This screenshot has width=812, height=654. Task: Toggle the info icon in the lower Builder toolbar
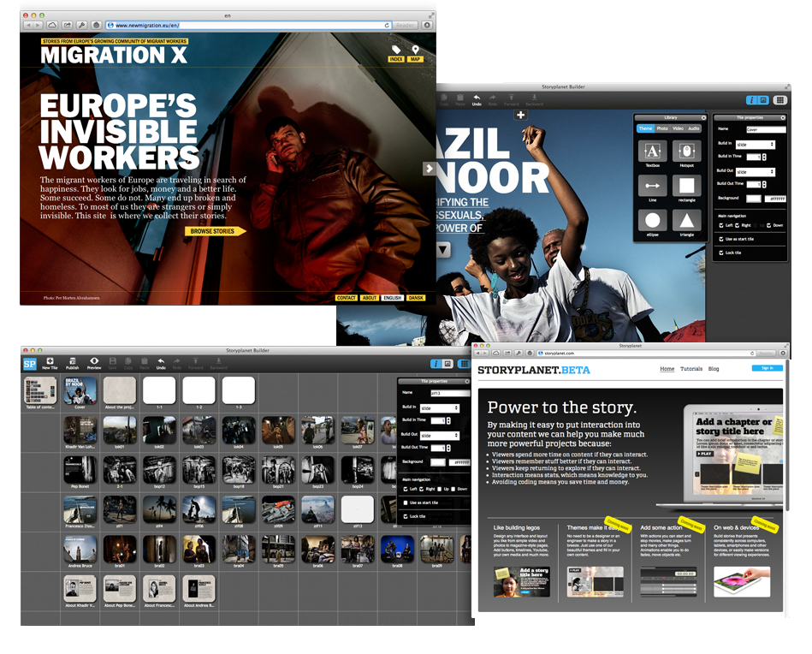[436, 364]
